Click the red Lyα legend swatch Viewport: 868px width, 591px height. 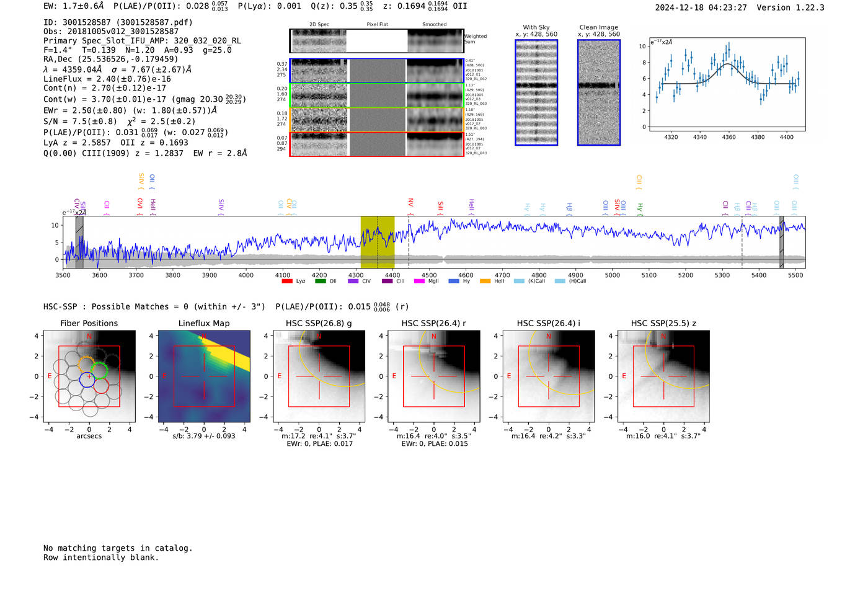[x=286, y=281]
